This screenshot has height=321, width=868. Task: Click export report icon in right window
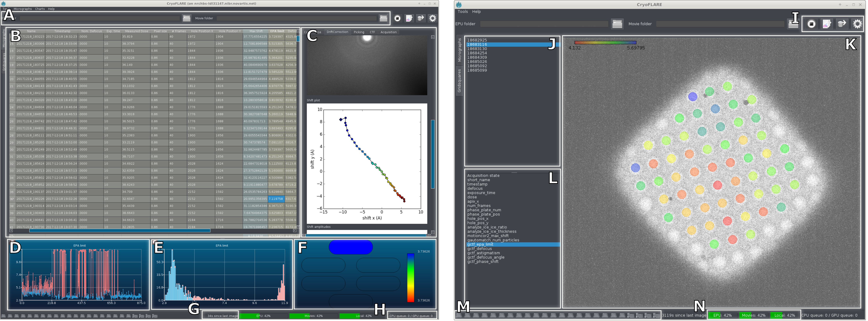point(827,24)
